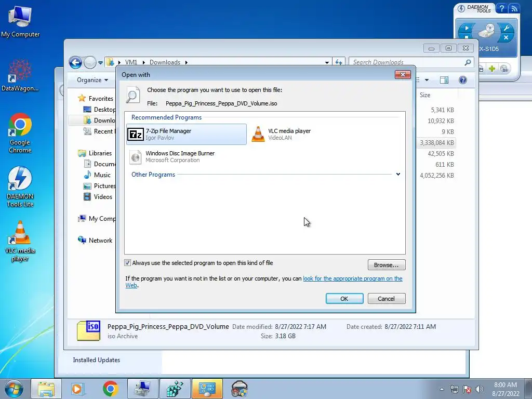532x399 pixels.
Task: Confirm the Open with dialog with OK
Action: click(x=344, y=299)
